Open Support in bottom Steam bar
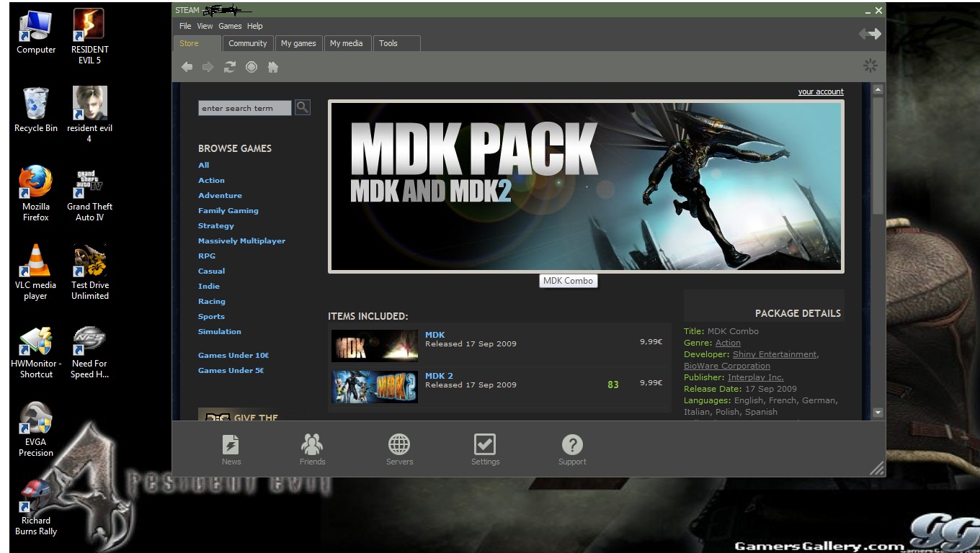This screenshot has height=553, width=980. (572, 450)
